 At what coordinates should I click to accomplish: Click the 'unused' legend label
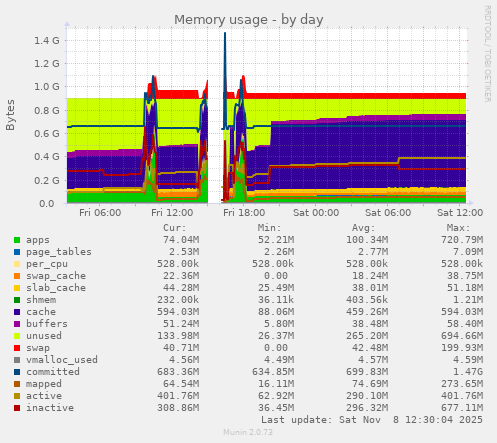[44, 336]
